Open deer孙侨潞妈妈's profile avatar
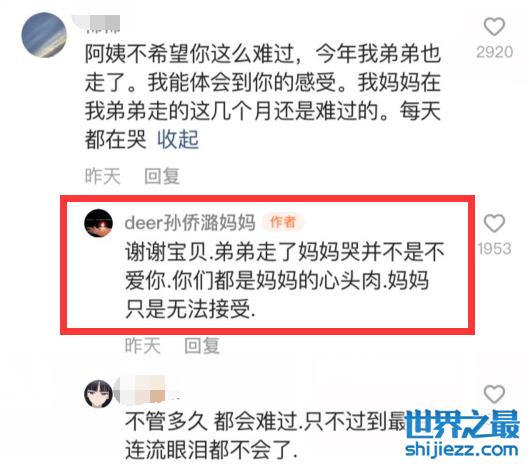 click(x=98, y=223)
